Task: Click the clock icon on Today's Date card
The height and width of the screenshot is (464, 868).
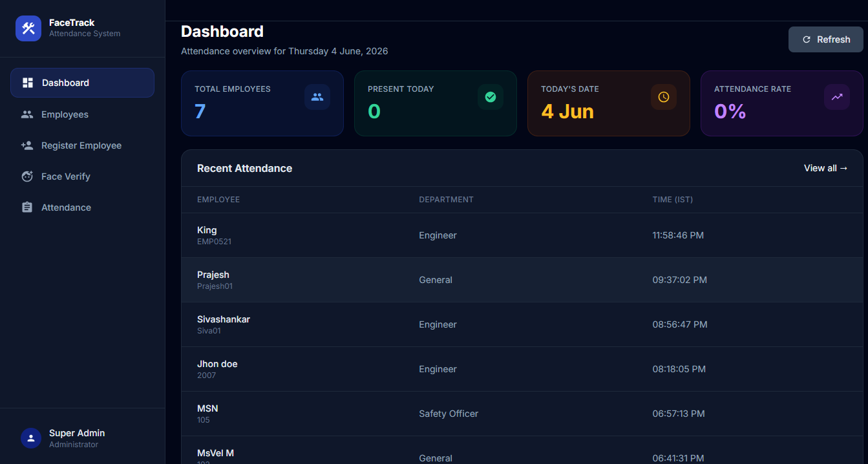Action: click(x=664, y=97)
